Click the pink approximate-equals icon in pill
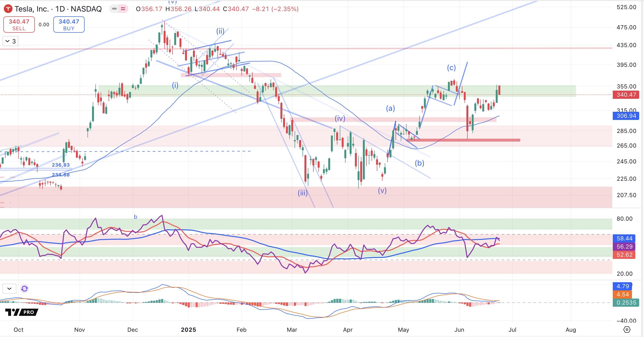Screen dimensions: 644x337 click(123, 9)
